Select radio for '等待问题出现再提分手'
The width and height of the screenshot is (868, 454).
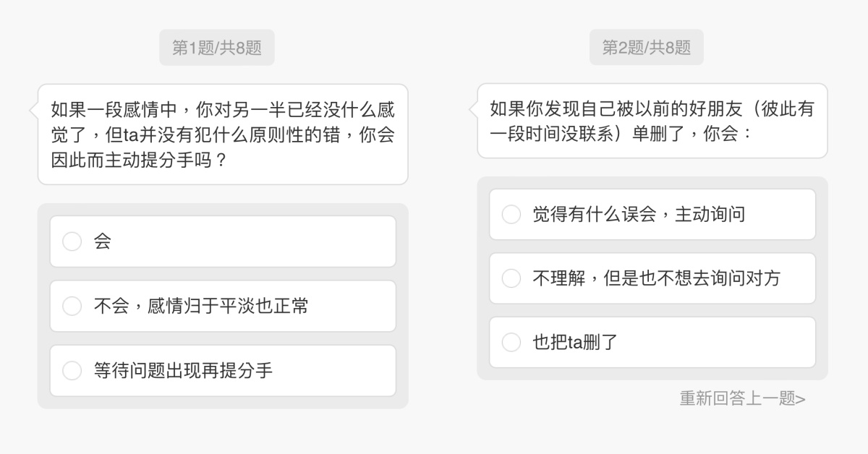(72, 371)
